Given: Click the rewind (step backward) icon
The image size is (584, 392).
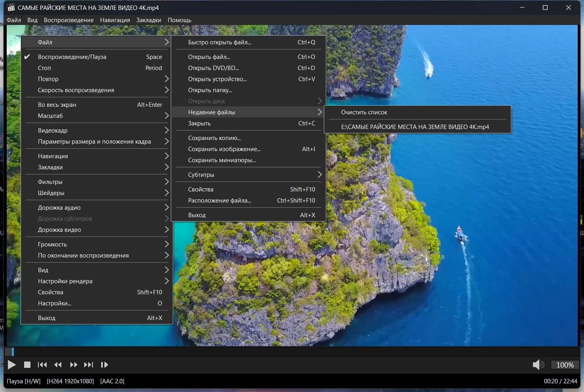Looking at the screenshot, I should [x=58, y=365].
